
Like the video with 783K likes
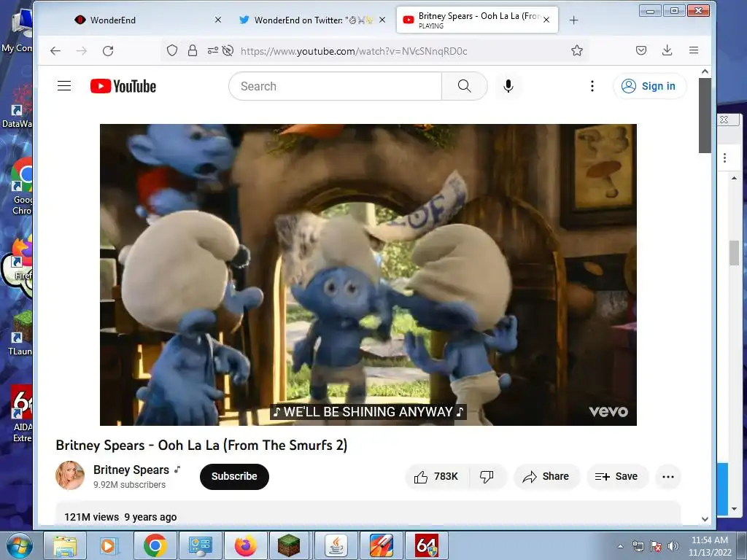tap(437, 477)
